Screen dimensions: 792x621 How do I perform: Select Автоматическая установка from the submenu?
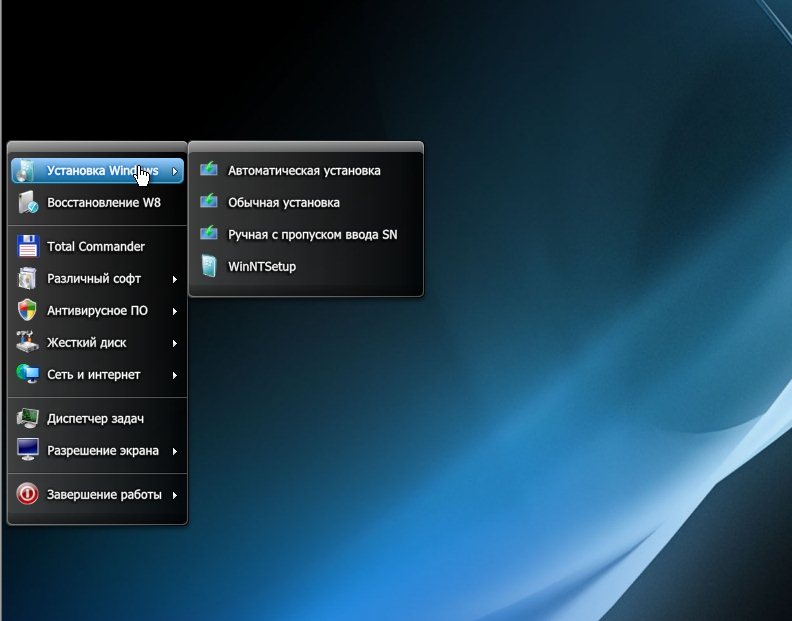click(x=304, y=171)
